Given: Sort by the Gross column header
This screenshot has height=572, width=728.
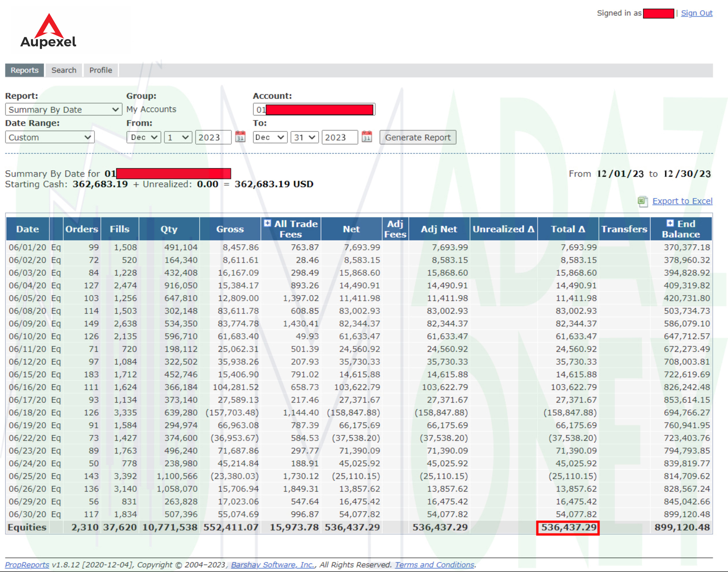Looking at the screenshot, I should [x=230, y=229].
